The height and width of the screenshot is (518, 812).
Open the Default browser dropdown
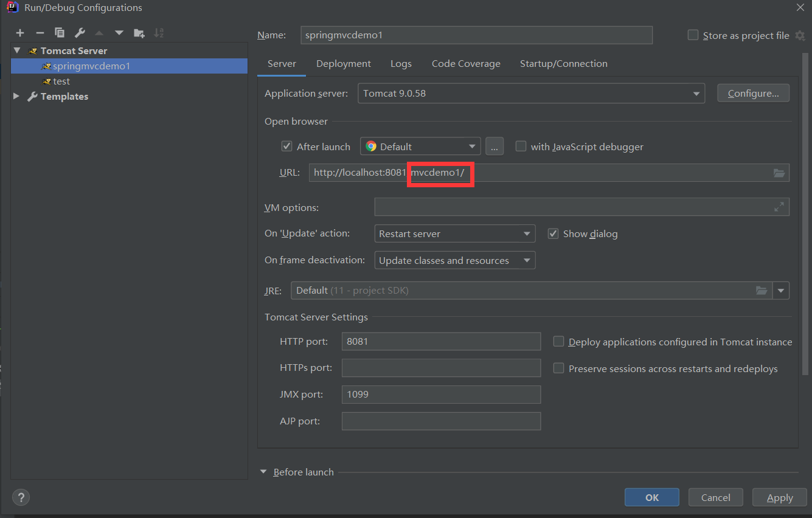(x=420, y=147)
